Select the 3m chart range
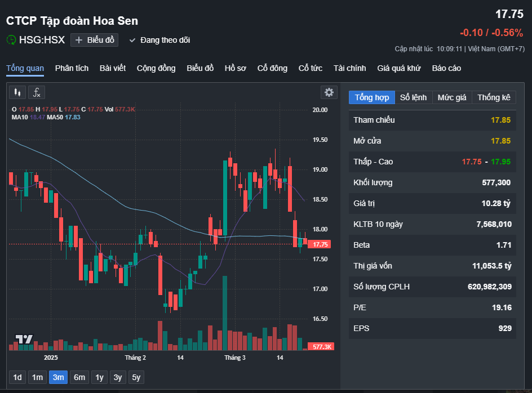Image resolution: width=532 pixels, height=393 pixels. tap(59, 377)
